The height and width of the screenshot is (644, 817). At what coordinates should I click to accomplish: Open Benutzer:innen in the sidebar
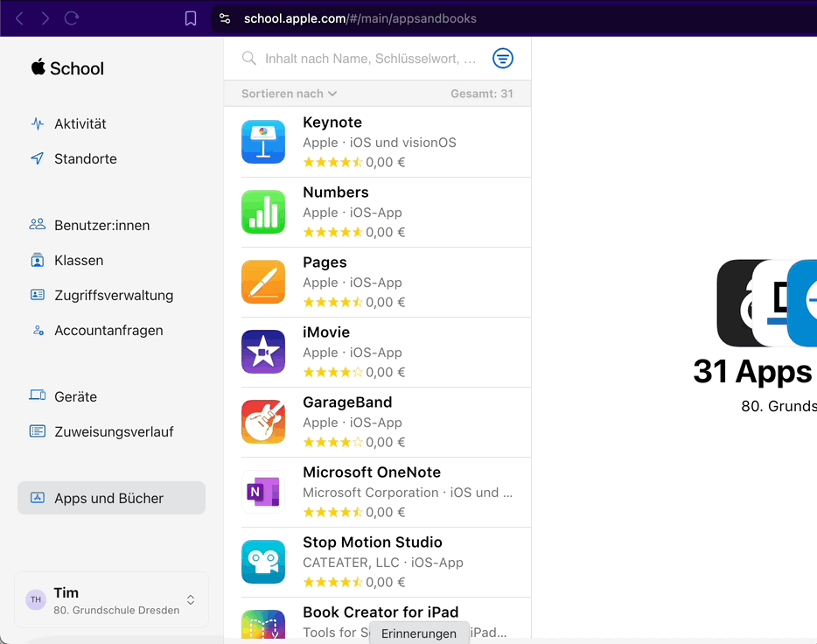(111, 225)
